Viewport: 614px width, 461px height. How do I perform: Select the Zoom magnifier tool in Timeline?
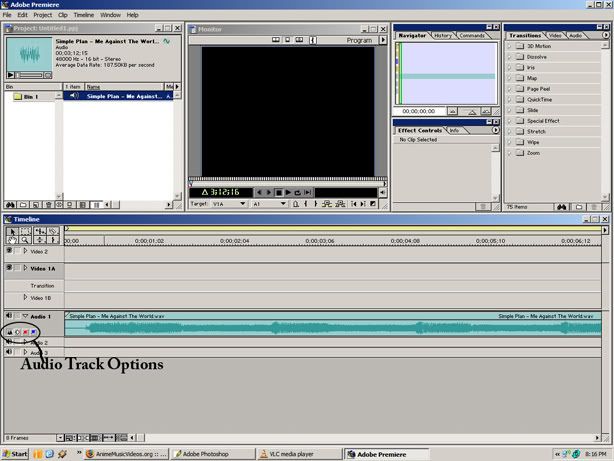pos(25,240)
